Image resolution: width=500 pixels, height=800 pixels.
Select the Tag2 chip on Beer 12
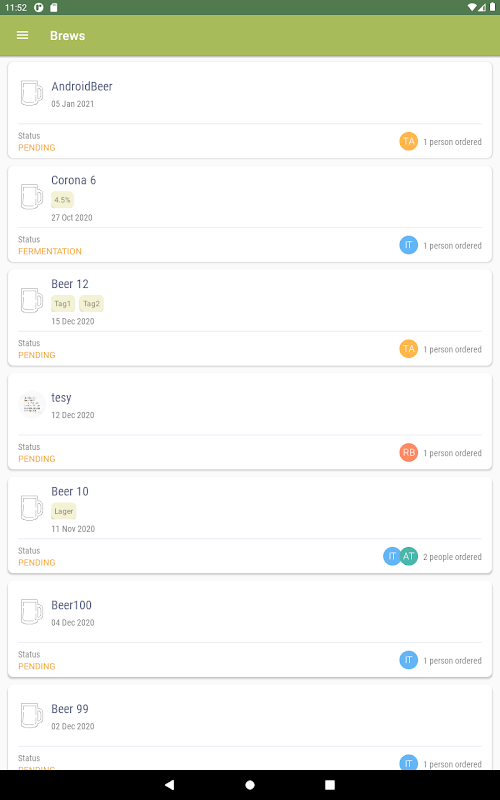[x=91, y=304]
